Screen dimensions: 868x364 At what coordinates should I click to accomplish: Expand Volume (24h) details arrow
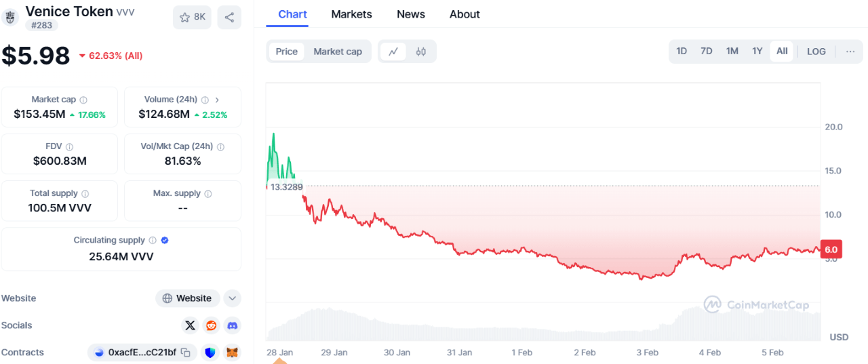tap(217, 100)
